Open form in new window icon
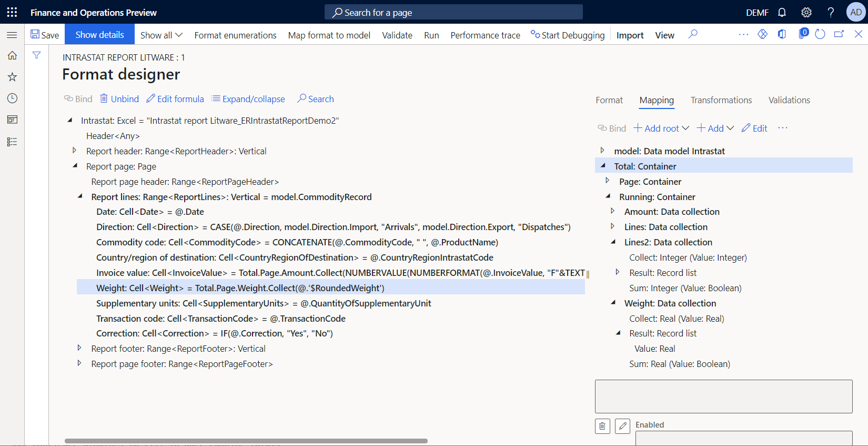 (839, 34)
